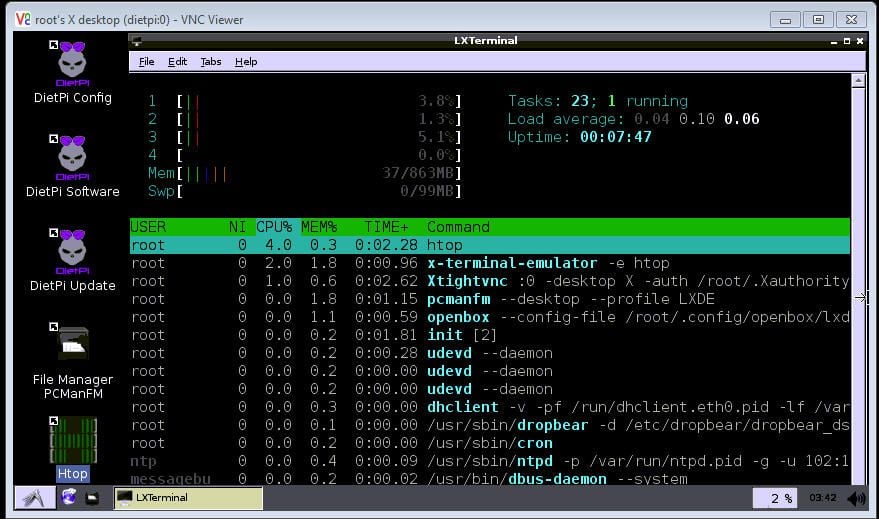The height and width of the screenshot is (519, 879).
Task: Open the File menu in LXTerminal
Action: click(x=146, y=62)
